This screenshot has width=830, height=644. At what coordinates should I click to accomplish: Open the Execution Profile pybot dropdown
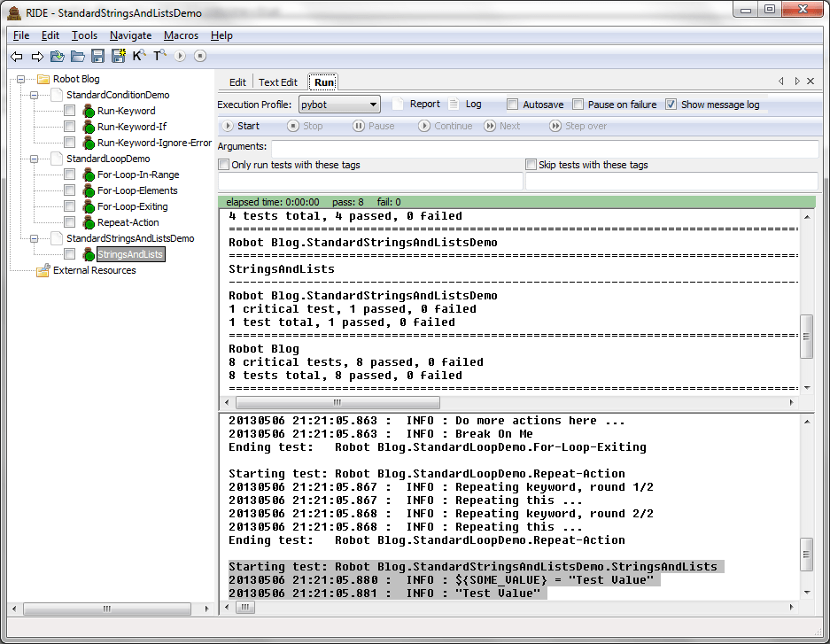[x=339, y=105]
